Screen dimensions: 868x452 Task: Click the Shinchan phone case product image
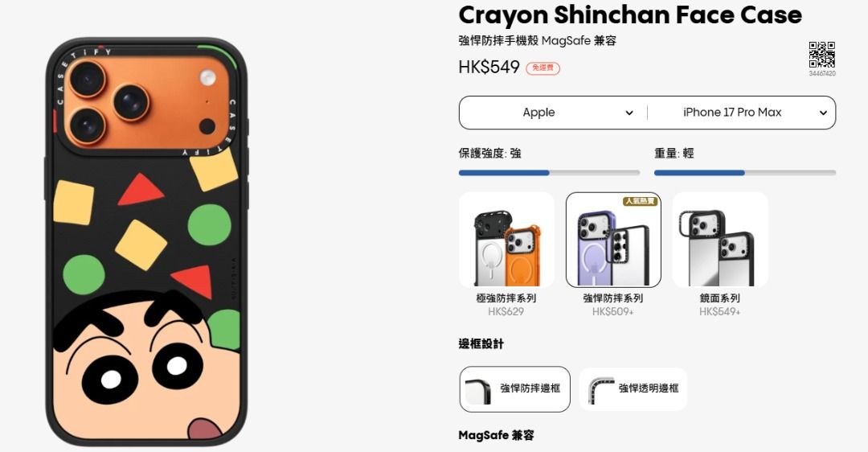pos(147,241)
